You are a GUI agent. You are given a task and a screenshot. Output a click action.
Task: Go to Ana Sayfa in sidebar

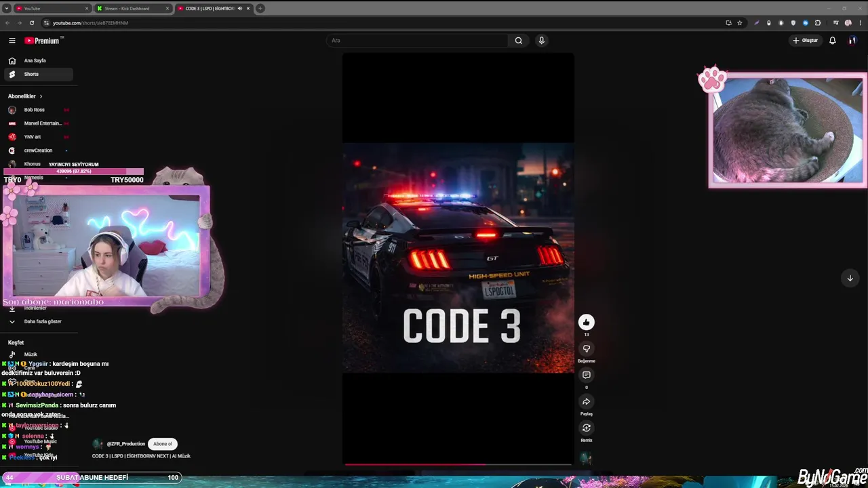[x=38, y=60]
